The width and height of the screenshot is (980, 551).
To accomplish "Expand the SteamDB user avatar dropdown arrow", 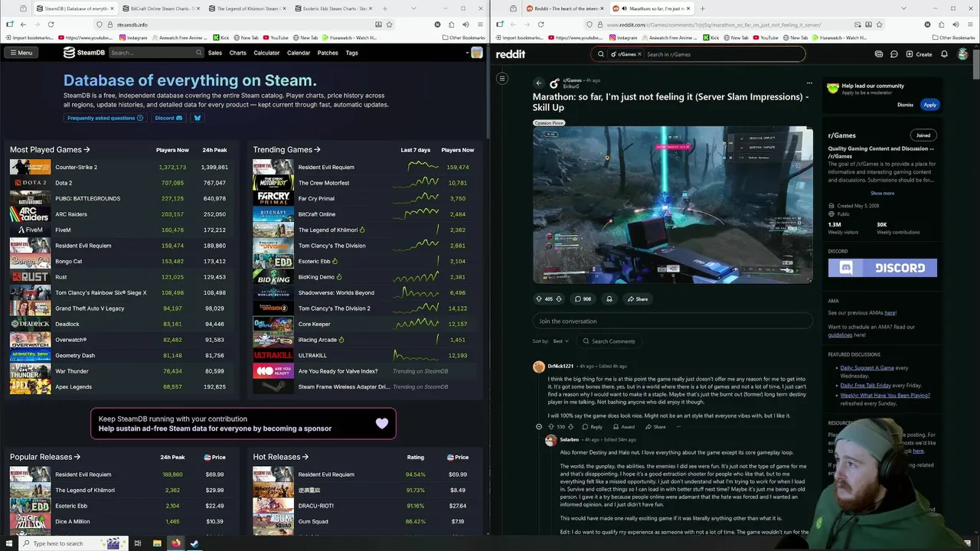I will click(x=467, y=53).
